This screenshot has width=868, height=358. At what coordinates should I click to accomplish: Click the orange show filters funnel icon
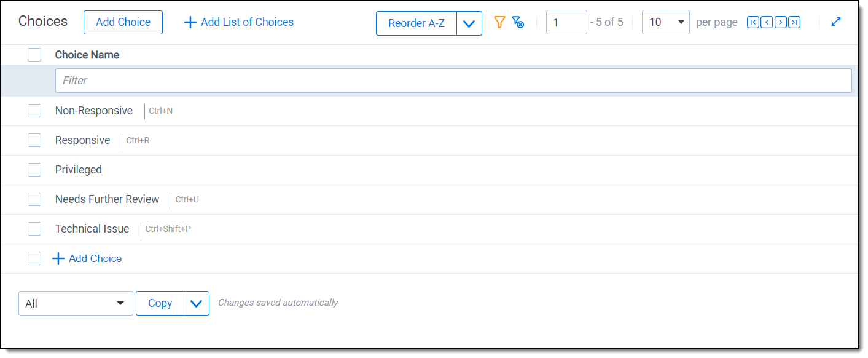[499, 23]
